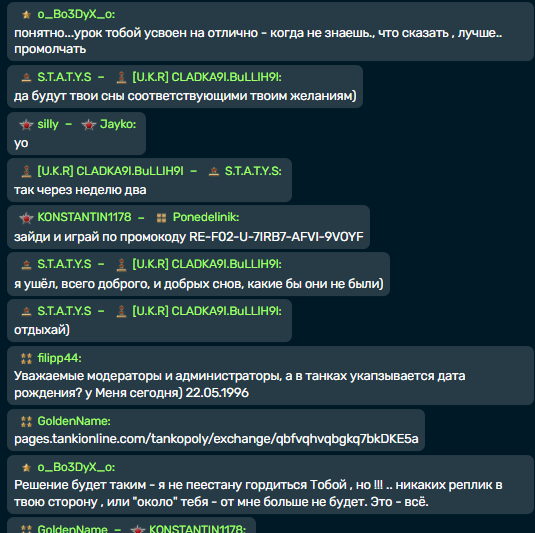Click CLADKA9I.BuLLIH9I rank icon in "отдыхай)" message
Image resolution: width=535 pixels, height=533 pixels.
point(121,311)
